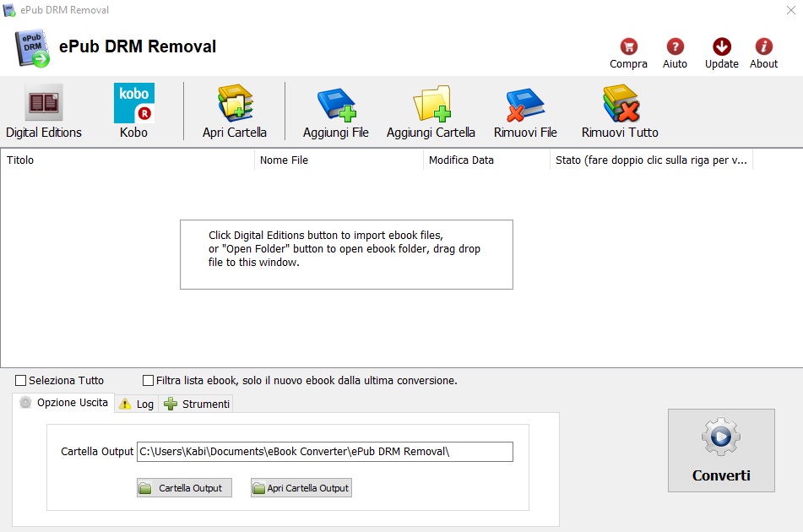Add a folder via Aggiungi Cartella
This screenshot has height=532, width=803.
(x=431, y=111)
